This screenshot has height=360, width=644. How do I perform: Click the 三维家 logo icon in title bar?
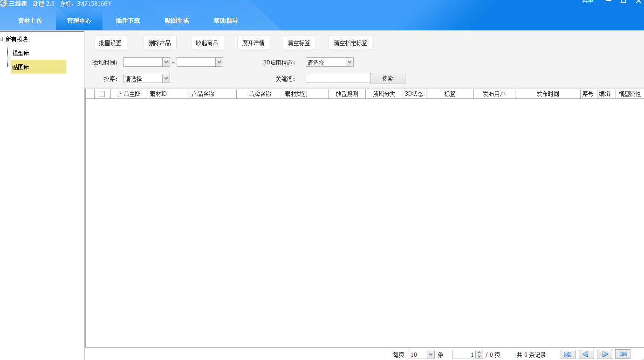tap(4, 4)
